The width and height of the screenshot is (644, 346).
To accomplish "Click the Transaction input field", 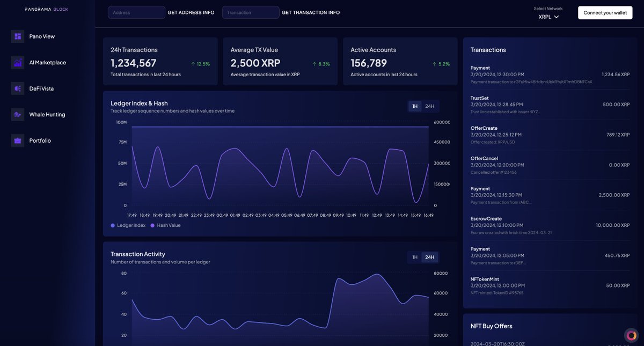I will click(x=251, y=12).
